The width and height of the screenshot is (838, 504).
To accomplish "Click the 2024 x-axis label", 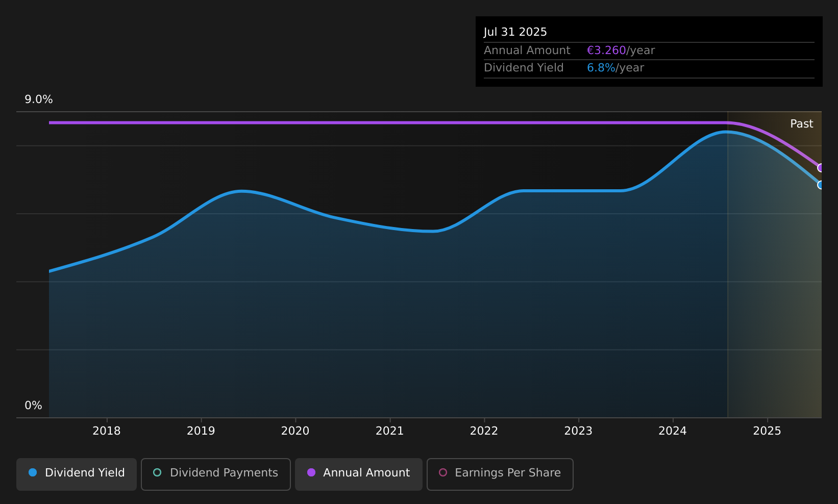I will [x=673, y=431].
